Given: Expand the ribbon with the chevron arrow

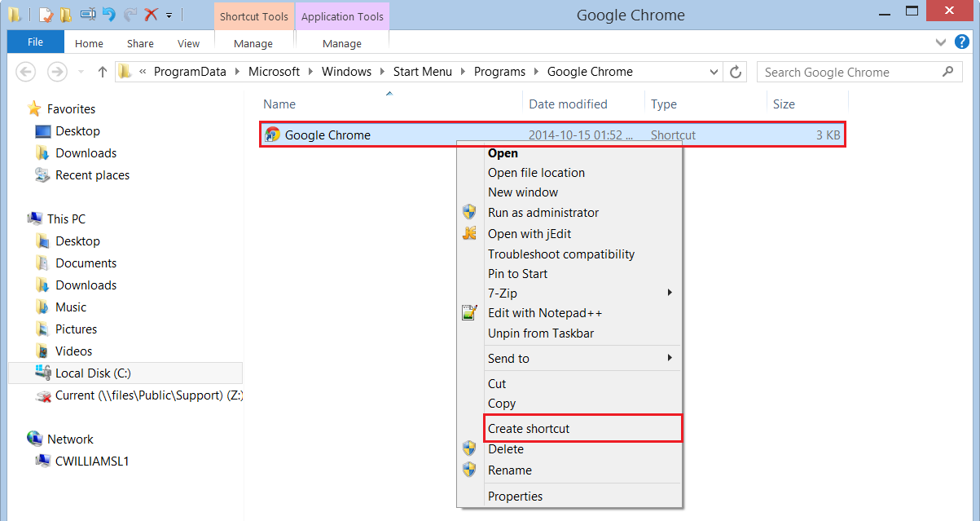Looking at the screenshot, I should 942,42.
